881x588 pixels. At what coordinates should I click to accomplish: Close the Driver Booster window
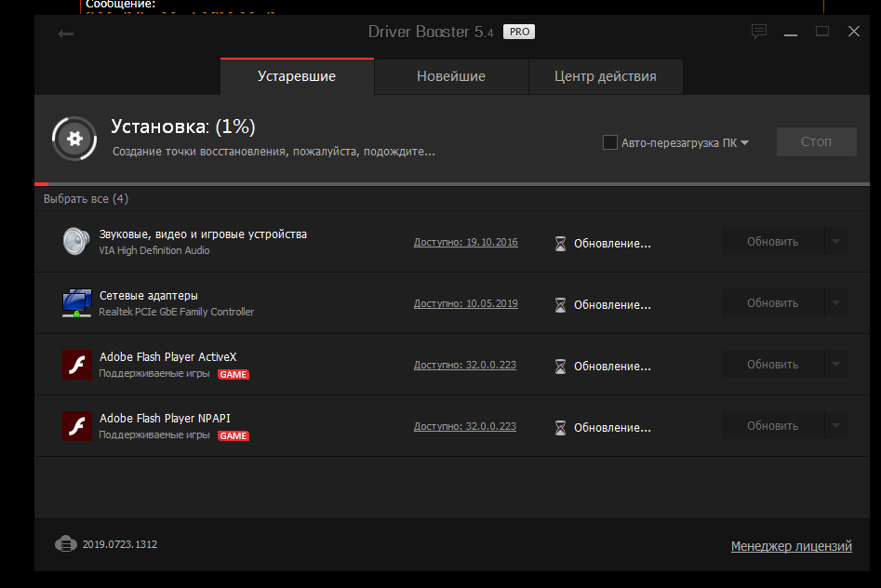pyautogui.click(x=853, y=32)
